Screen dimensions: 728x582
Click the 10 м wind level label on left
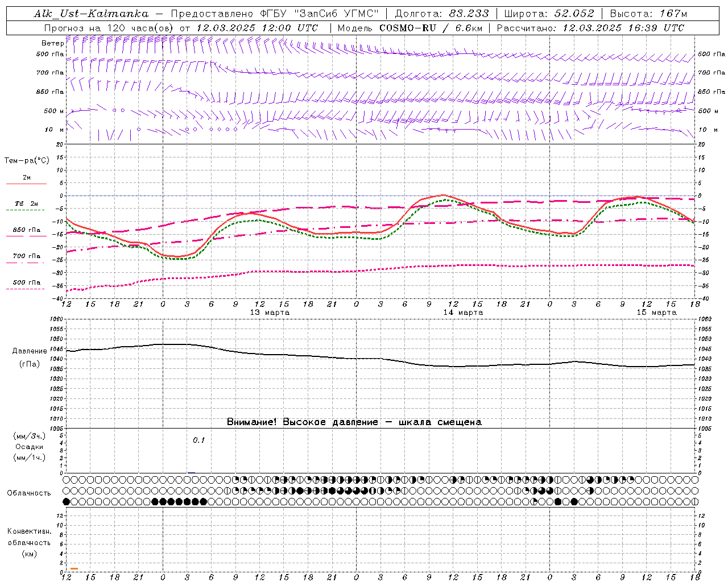coord(55,130)
